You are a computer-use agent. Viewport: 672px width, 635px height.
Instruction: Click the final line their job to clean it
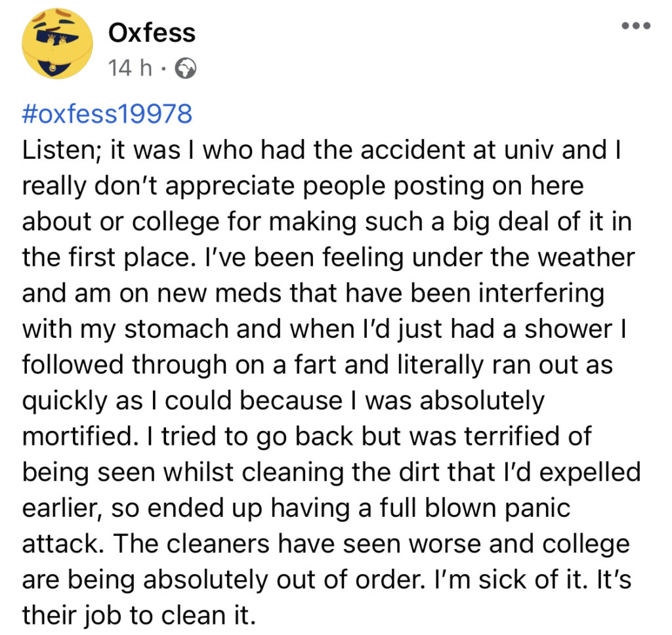tap(139, 615)
